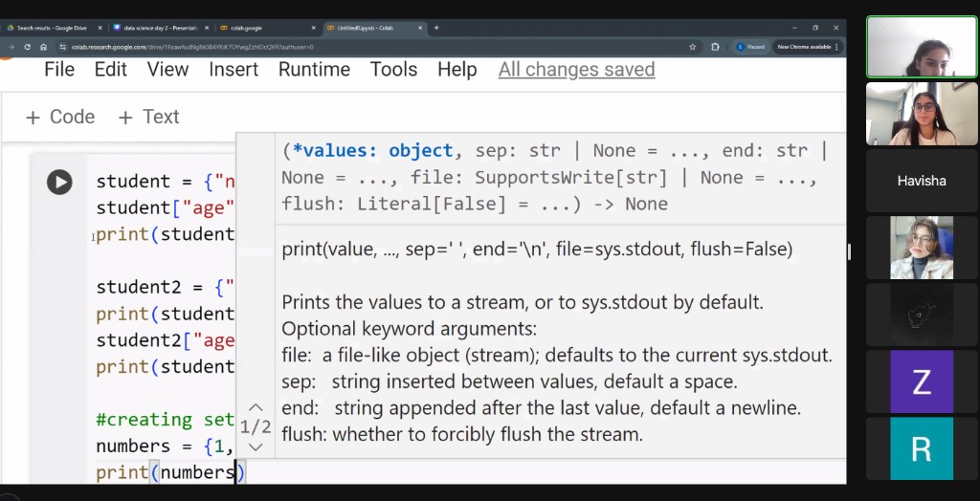The image size is (980, 501).
Task: Select the video tile of participant in white jacket
Action: tap(922, 248)
